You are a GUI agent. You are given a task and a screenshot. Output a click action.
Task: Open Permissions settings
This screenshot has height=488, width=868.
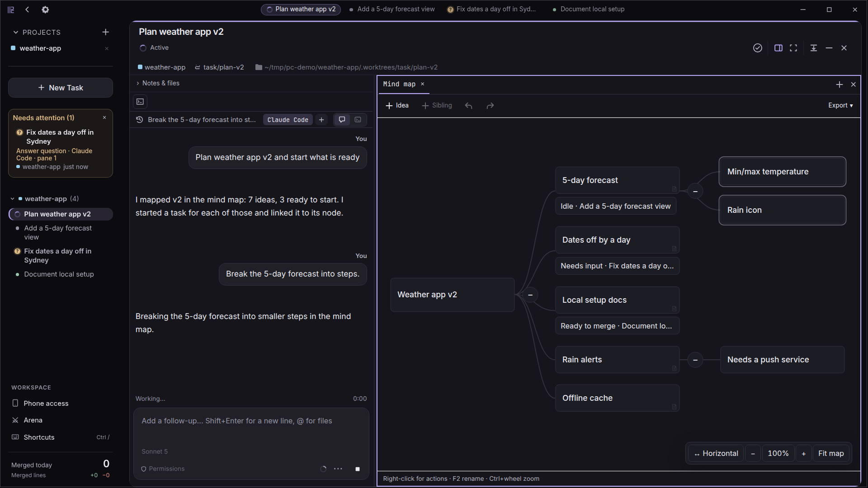(163, 469)
